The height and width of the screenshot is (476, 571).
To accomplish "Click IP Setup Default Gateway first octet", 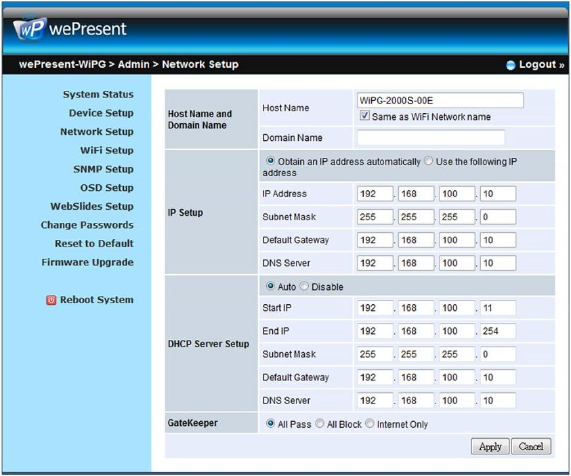I will (x=375, y=240).
